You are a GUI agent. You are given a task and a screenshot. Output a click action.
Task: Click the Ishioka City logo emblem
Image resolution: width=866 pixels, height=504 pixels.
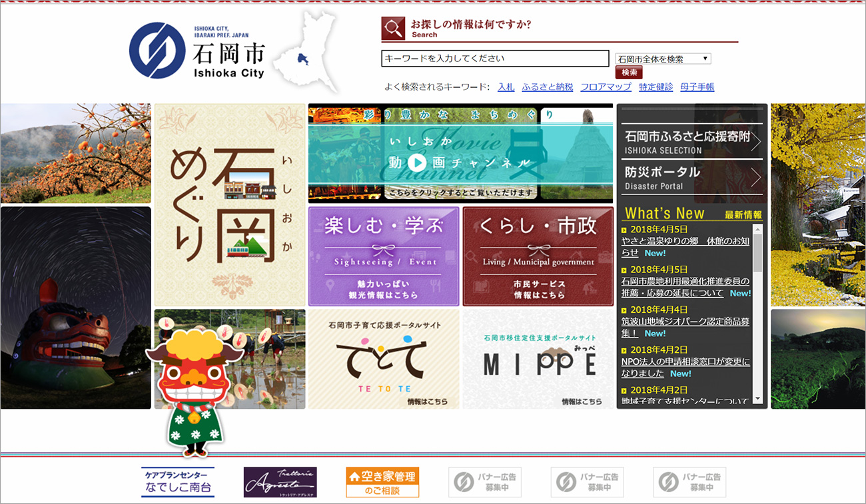157,51
